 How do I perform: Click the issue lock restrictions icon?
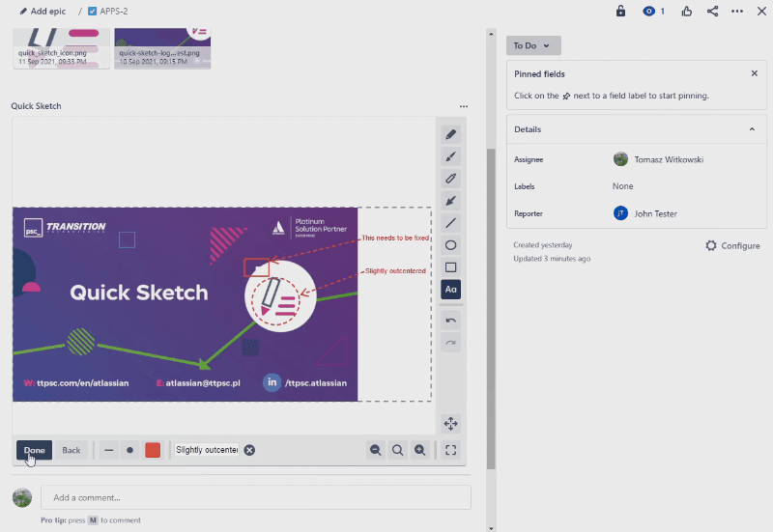pos(620,11)
